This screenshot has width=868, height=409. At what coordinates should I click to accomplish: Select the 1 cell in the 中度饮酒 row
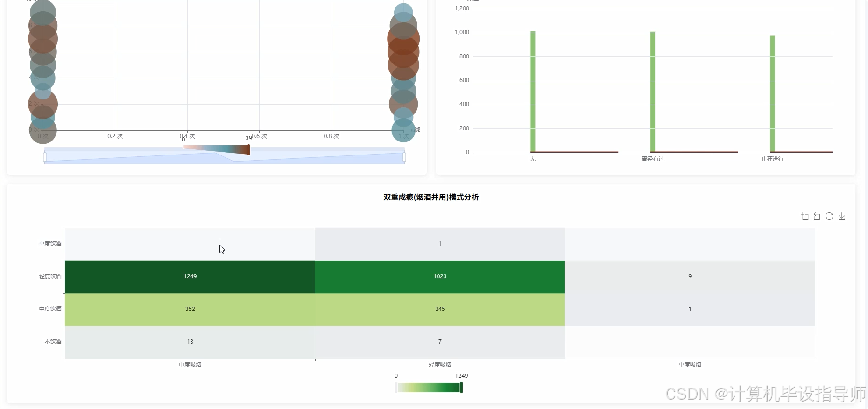pyautogui.click(x=690, y=309)
